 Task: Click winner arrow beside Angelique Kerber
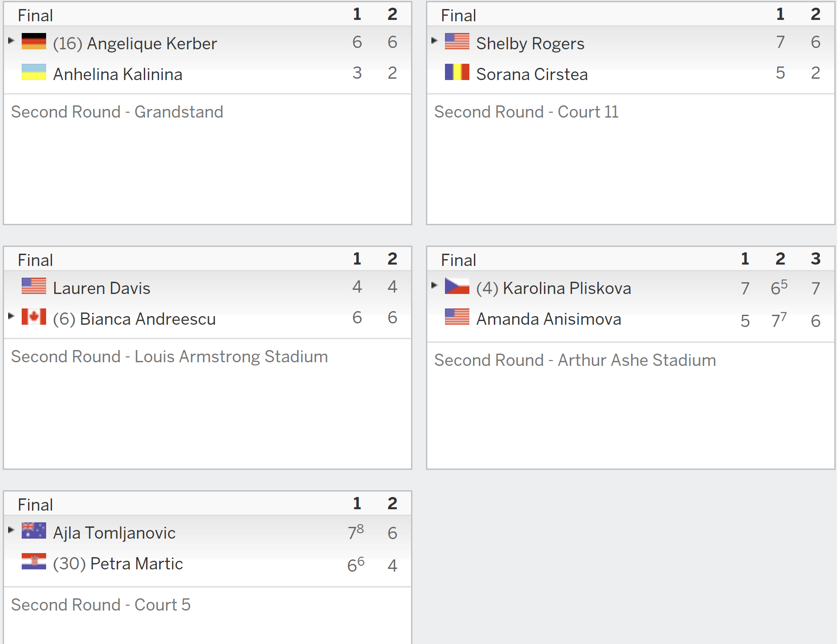[x=11, y=41]
